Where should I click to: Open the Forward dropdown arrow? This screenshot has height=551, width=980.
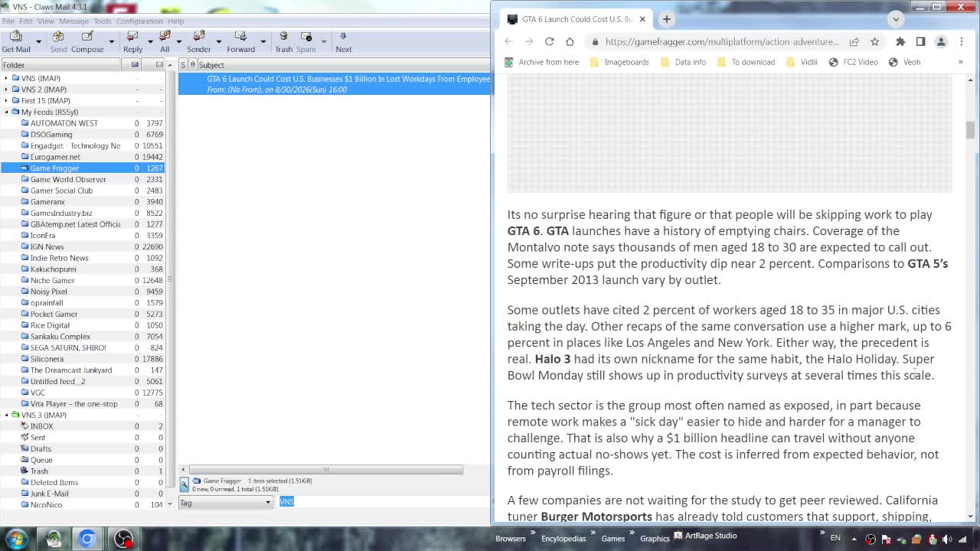263,41
